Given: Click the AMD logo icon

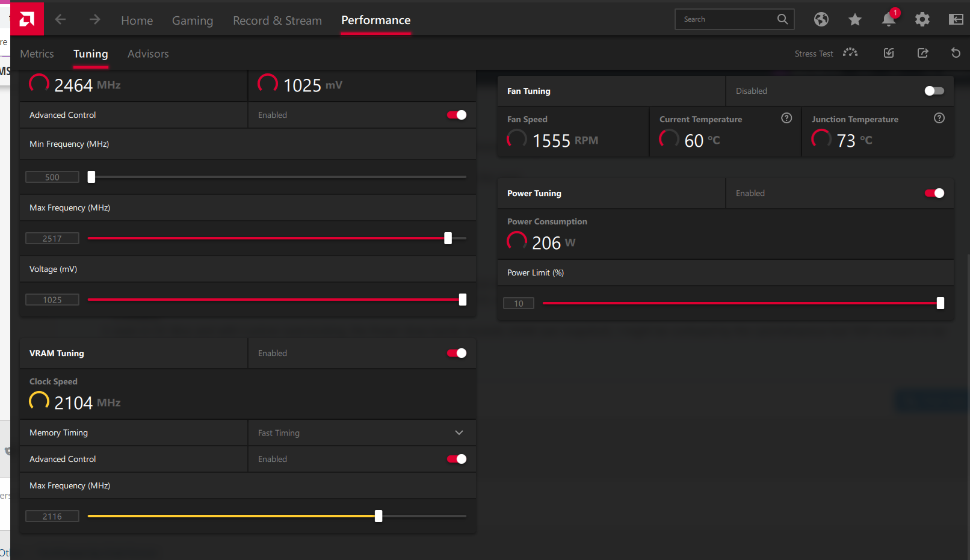Looking at the screenshot, I should pyautogui.click(x=27, y=19).
